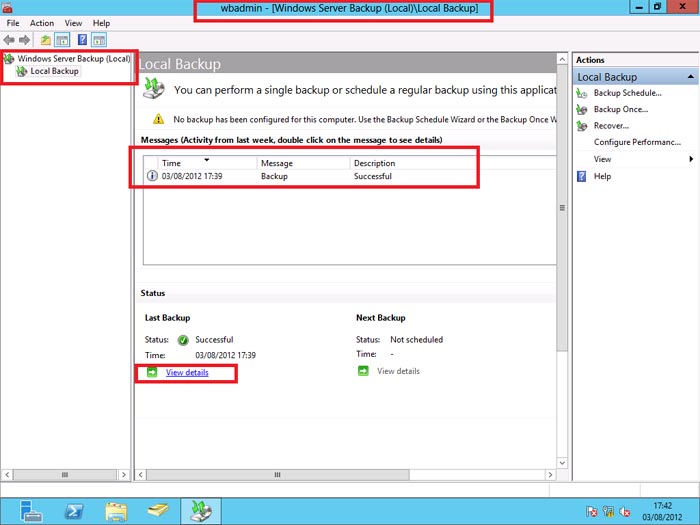Click the large Local Backup drive icon
The height and width of the screenshot is (525, 700).
[154, 88]
